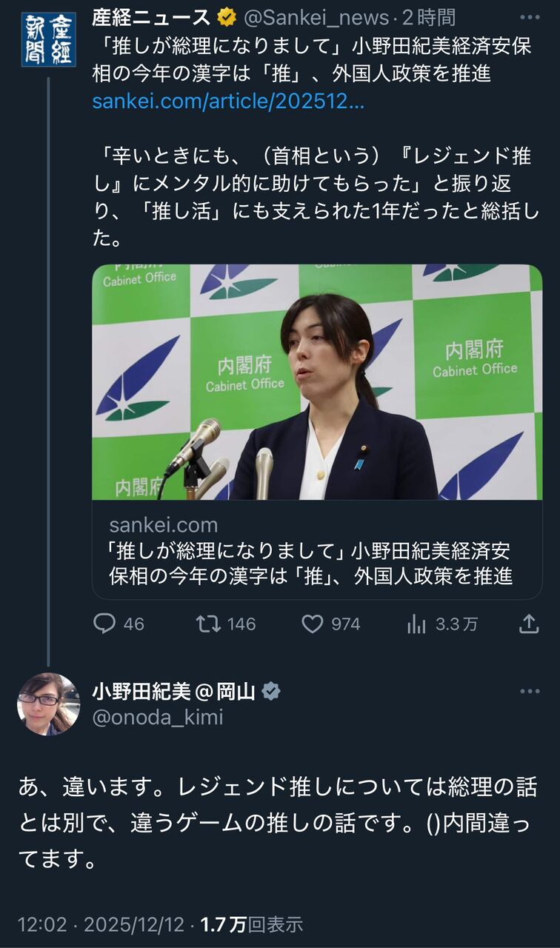The height and width of the screenshot is (948, 560).
Task: Open three-dot menu on Sankei News post
Action: 530,17
